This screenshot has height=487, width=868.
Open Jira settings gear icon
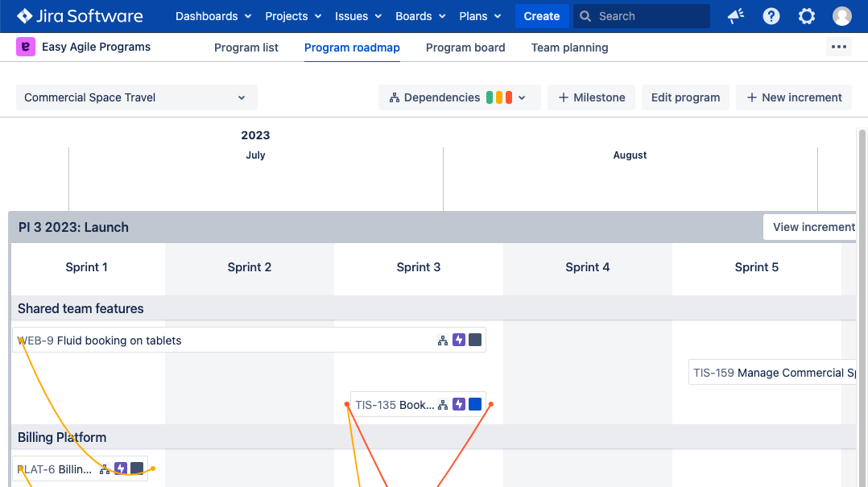(806, 16)
